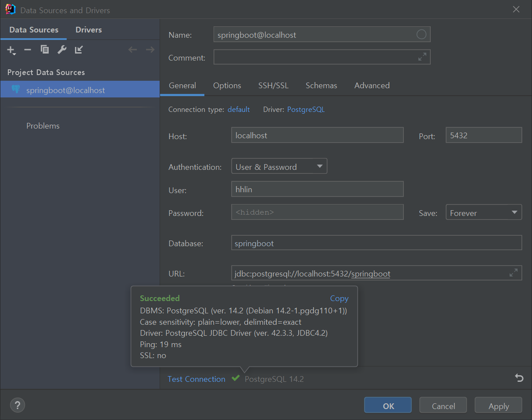Viewport: 532px width, 420px height.
Task: Click the Case sensitivity line in popup
Action: click(x=221, y=322)
